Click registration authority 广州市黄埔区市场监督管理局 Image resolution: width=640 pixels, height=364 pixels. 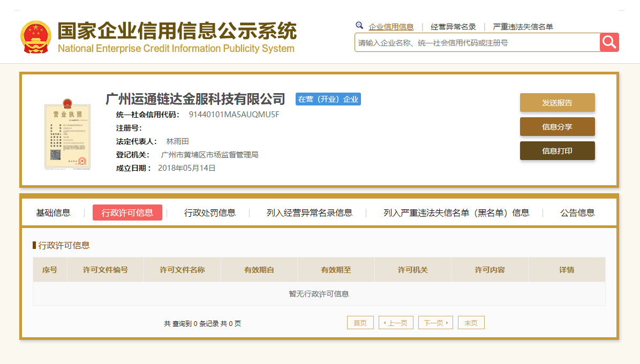209,155
